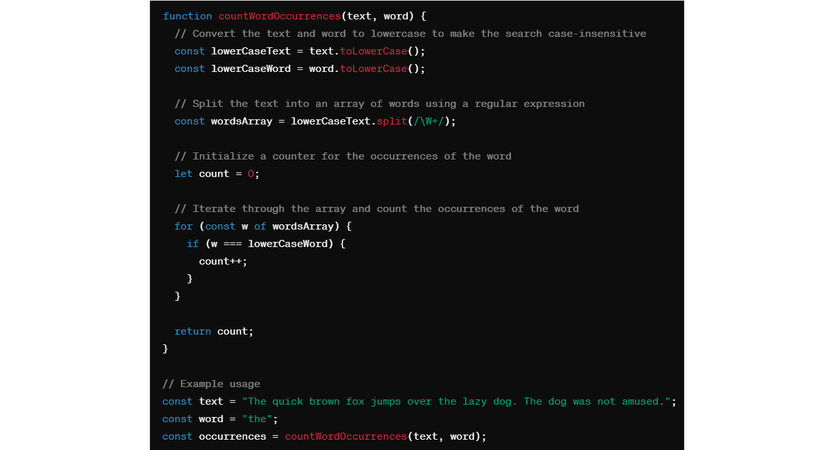This screenshot has height=450, width=825.
Task: Click the occurrences constant name on last line
Action: click(232, 436)
